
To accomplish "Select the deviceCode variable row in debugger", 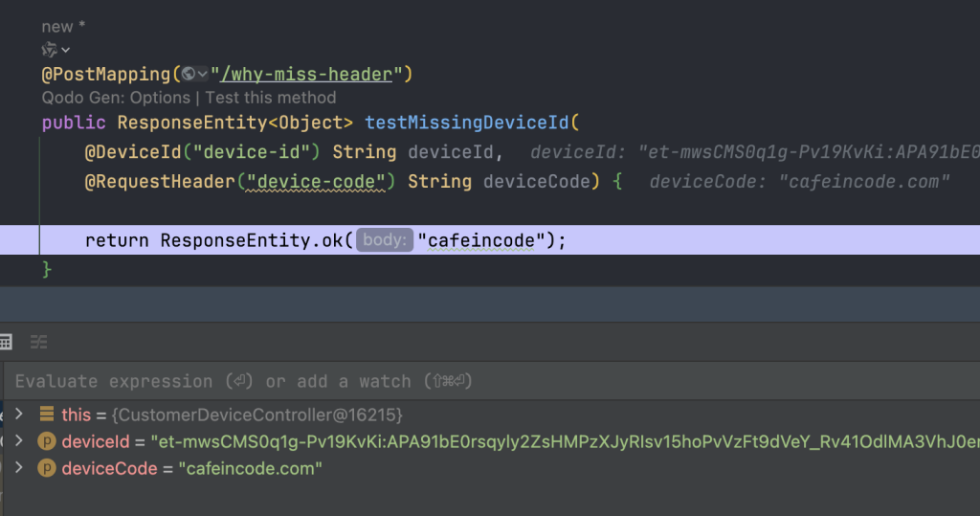I will [x=191, y=468].
